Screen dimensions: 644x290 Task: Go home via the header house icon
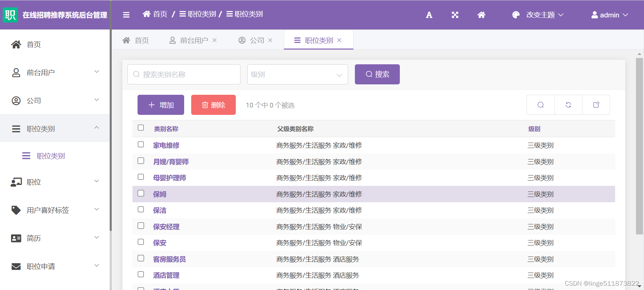pyautogui.click(x=481, y=15)
